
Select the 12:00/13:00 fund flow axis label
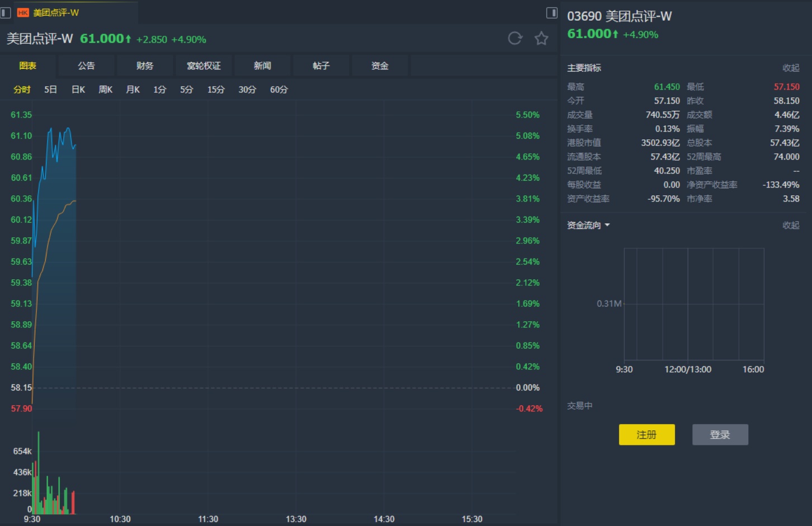coord(688,369)
